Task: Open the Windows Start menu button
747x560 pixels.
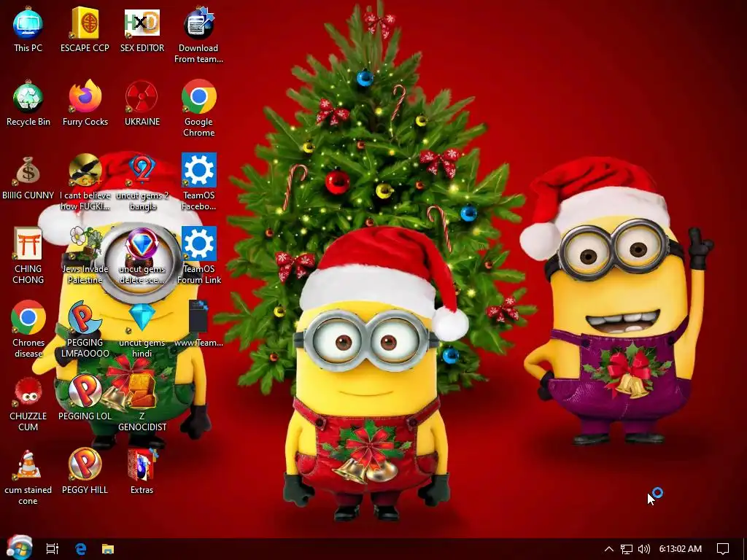Action: pos(19,548)
